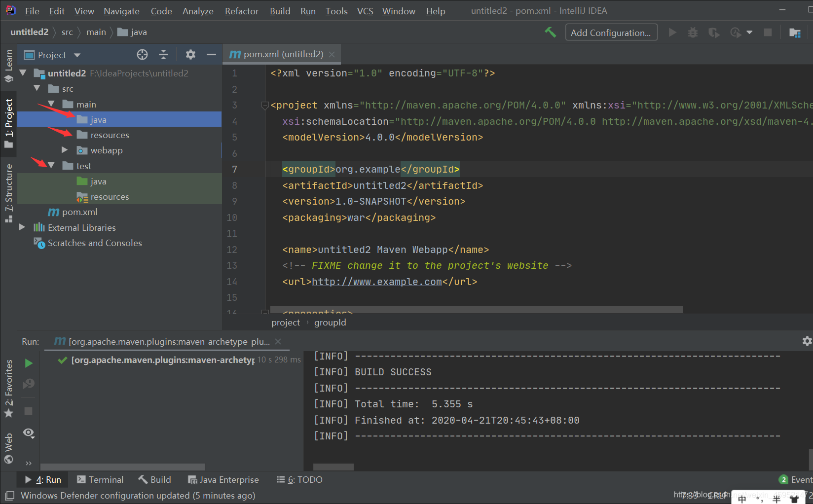The height and width of the screenshot is (504, 813).
Task: Click the editor horizontal scrollbar
Action: [476, 310]
